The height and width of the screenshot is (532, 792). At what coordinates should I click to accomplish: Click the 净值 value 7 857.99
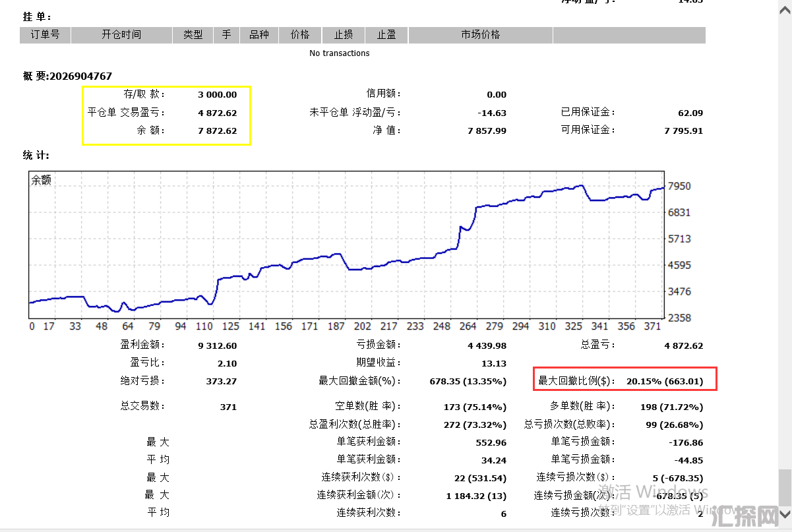click(x=487, y=131)
